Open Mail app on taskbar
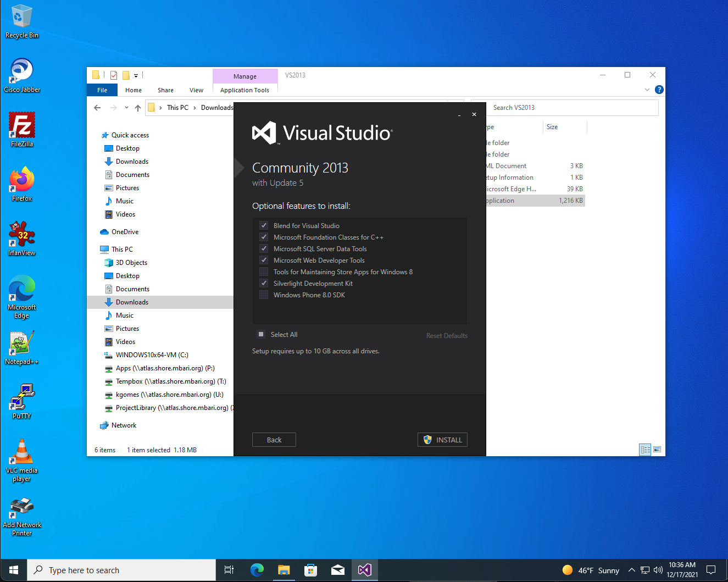728x582 pixels. (338, 570)
